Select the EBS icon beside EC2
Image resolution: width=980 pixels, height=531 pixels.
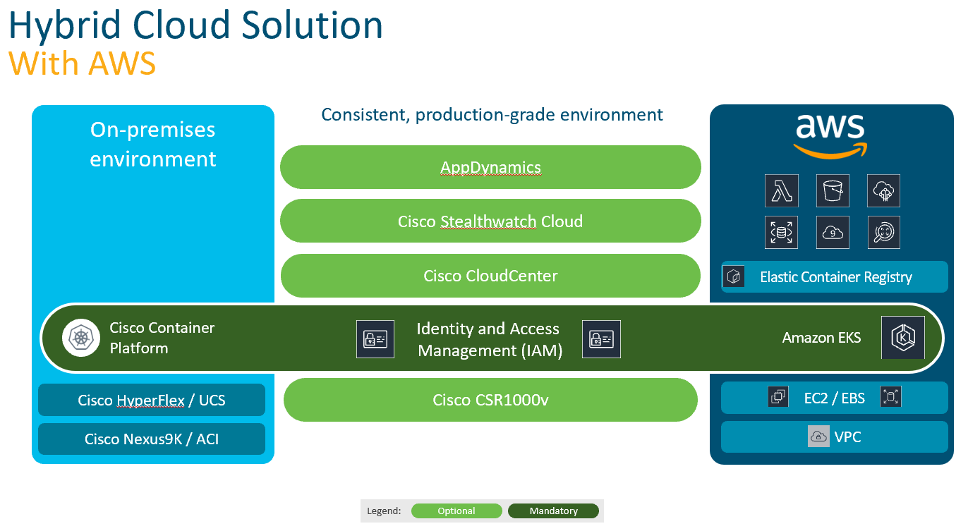pos(891,396)
